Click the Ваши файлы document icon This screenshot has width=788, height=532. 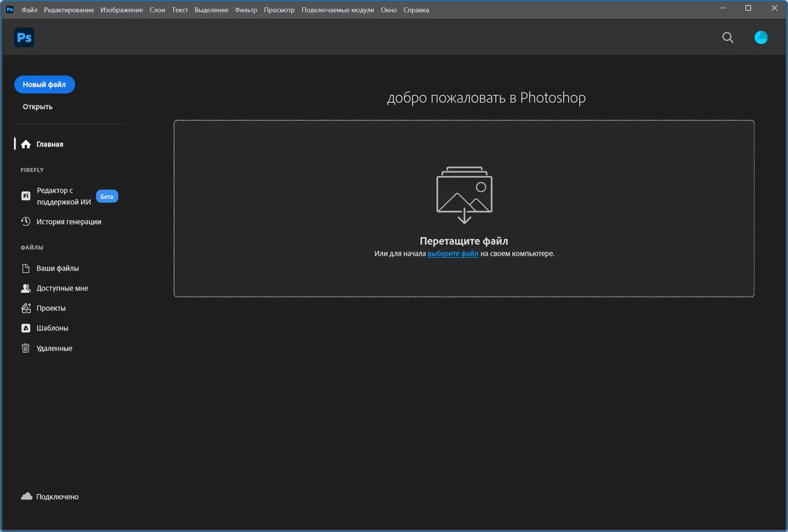pyautogui.click(x=26, y=268)
